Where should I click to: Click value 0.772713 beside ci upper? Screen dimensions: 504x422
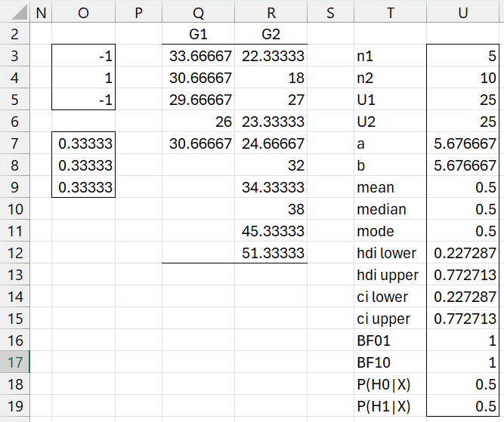coord(463,319)
